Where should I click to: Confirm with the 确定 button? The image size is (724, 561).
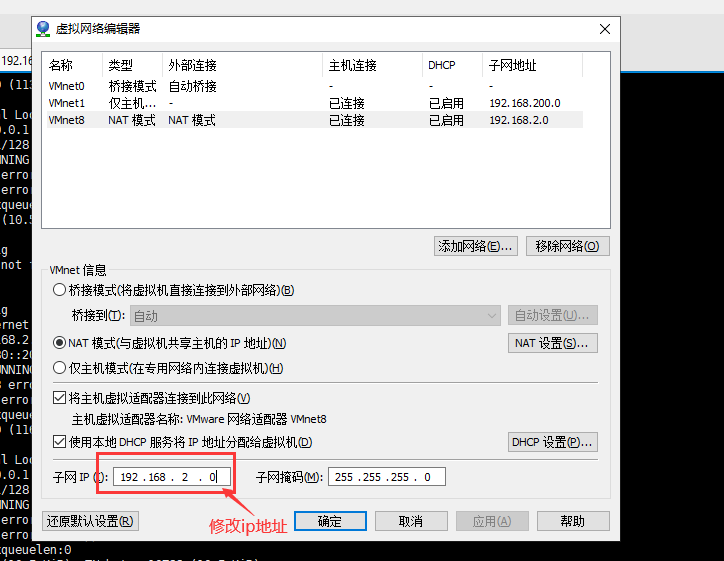[330, 521]
